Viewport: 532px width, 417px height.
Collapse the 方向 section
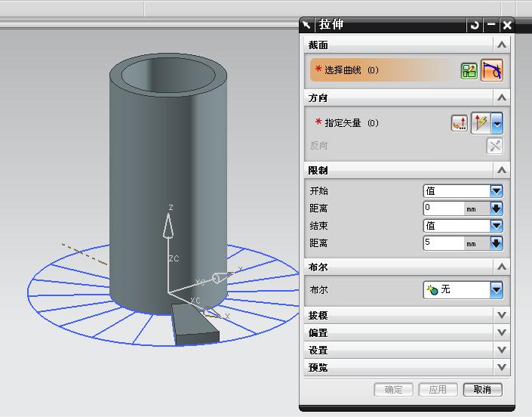tap(502, 97)
